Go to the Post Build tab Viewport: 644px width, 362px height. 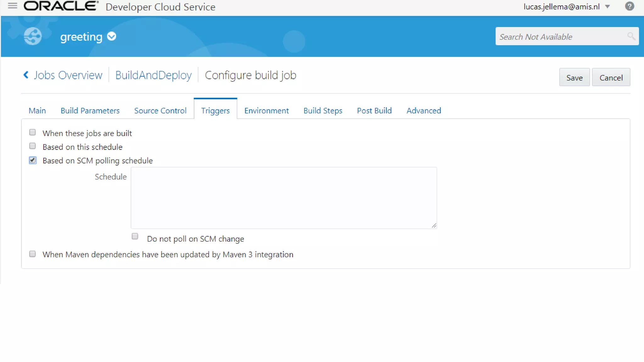tap(374, 111)
